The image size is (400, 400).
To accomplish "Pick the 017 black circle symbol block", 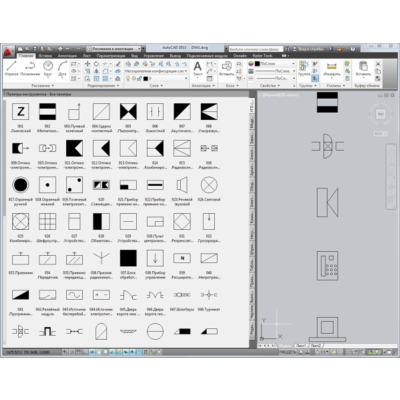I will [20, 185].
